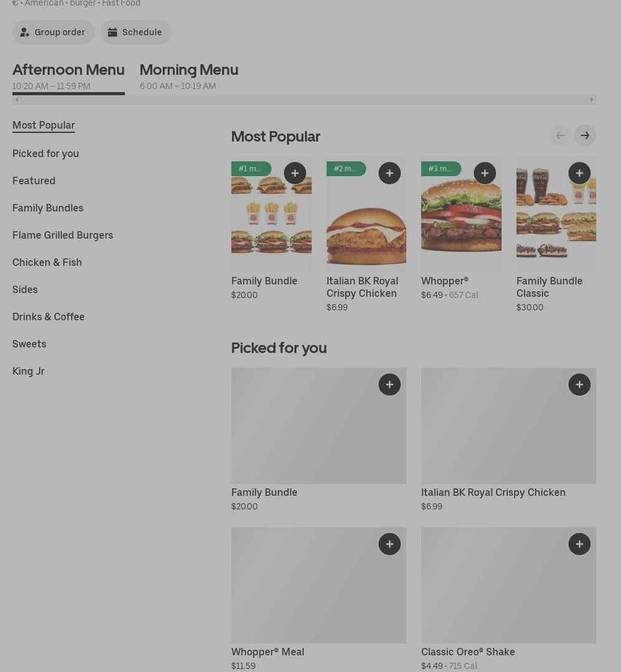Open the Schedule order button
This screenshot has height=672, width=621.
pyautogui.click(x=135, y=32)
